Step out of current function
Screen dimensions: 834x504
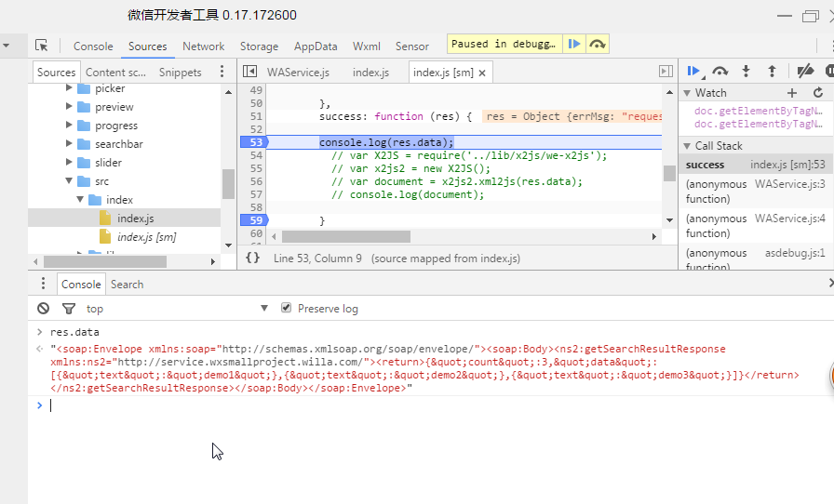click(772, 72)
